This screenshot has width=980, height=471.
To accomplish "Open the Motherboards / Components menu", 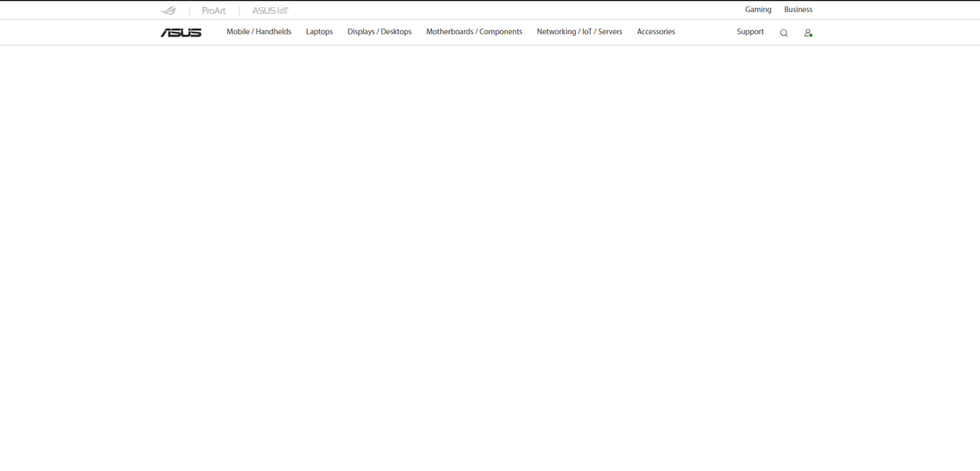I will tap(474, 32).
